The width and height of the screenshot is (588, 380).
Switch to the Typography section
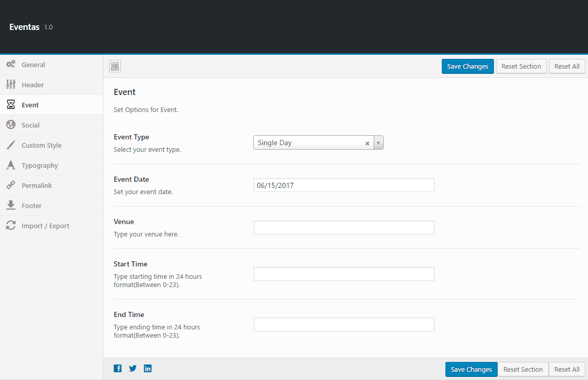40,165
